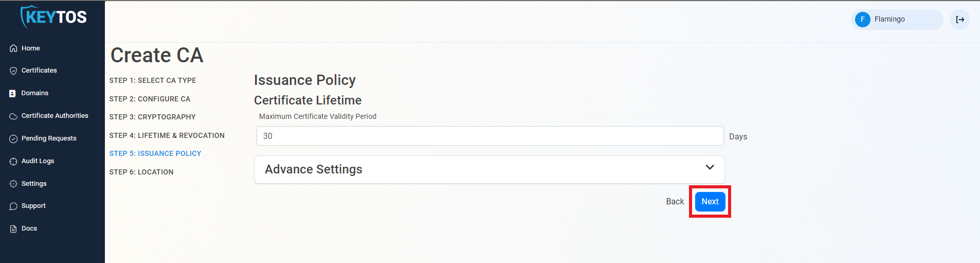The width and height of the screenshot is (980, 263).
Task: Focus the Maximum Certificate Validity Period field
Action: coord(489,136)
